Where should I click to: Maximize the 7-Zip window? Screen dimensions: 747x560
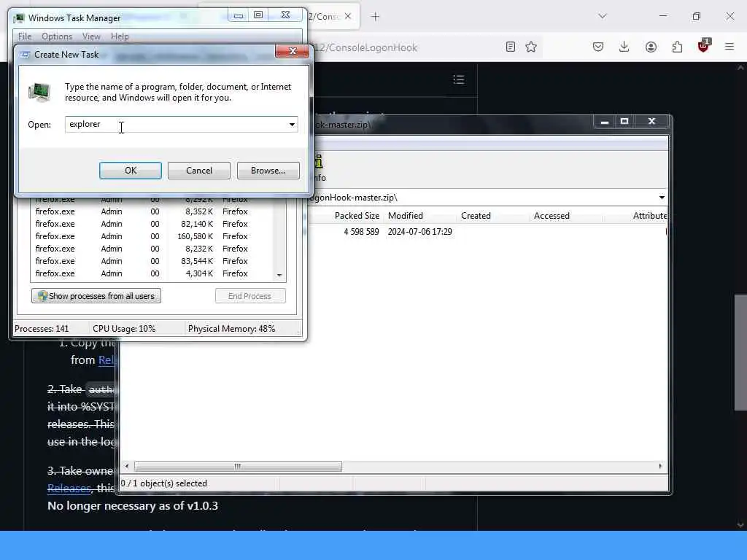click(624, 122)
